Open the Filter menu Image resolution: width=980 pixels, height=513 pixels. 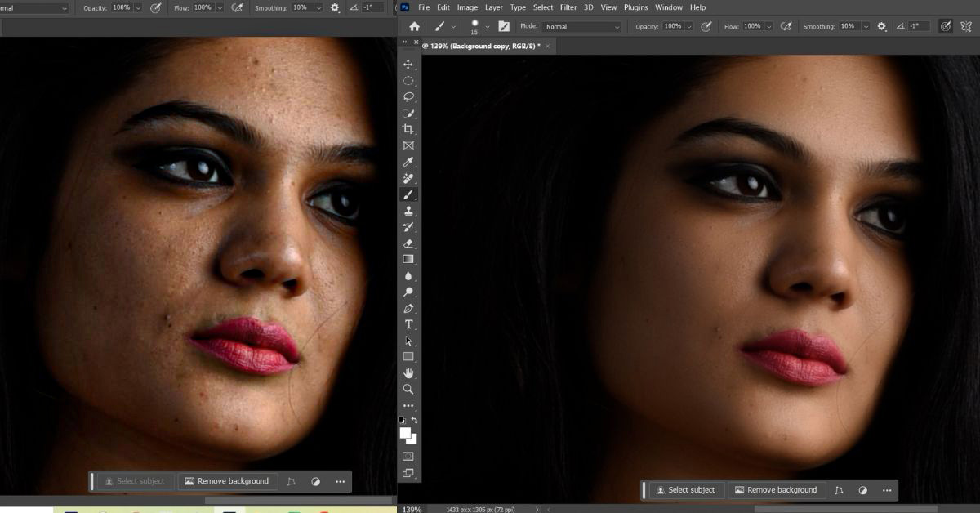tap(568, 7)
